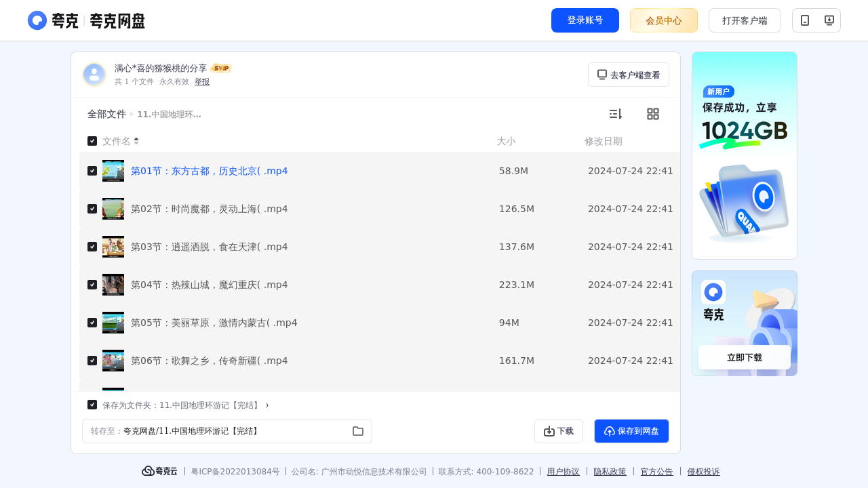Uncheck the 第06节 歌舞之乡 file checkbox

(92, 361)
